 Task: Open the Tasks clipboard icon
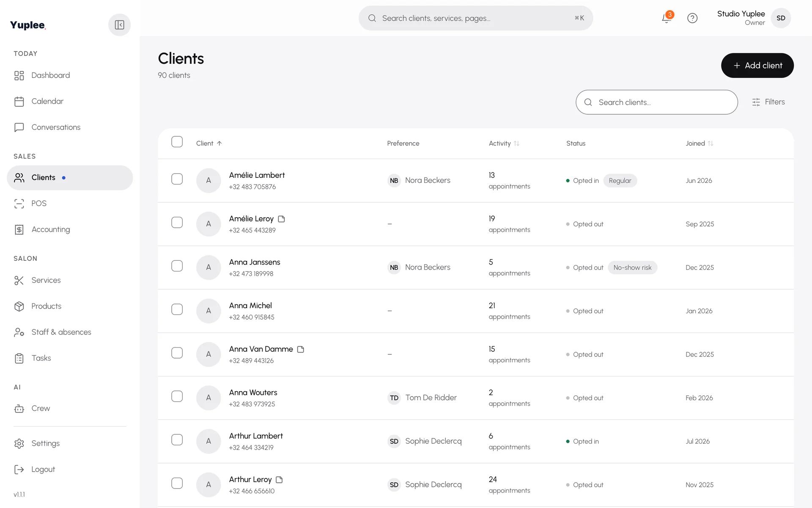19,358
